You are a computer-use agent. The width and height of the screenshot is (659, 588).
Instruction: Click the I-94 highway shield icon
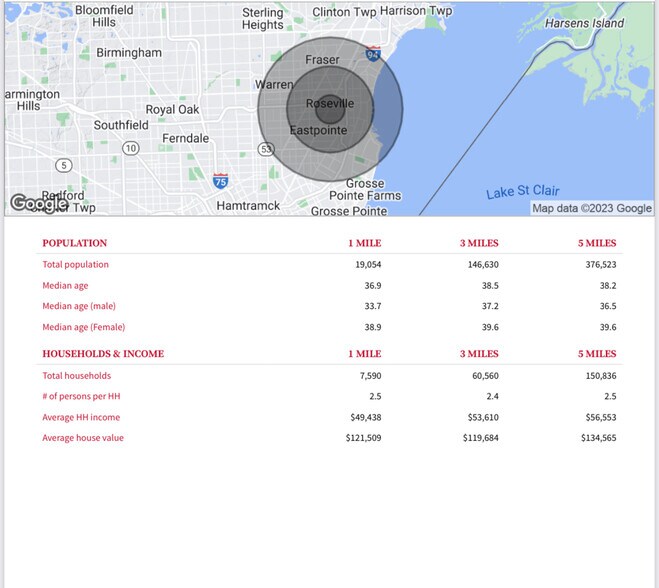pyautogui.click(x=372, y=54)
